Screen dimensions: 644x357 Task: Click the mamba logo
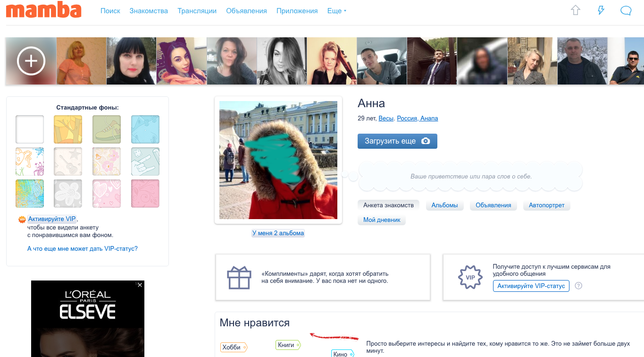pos(43,10)
